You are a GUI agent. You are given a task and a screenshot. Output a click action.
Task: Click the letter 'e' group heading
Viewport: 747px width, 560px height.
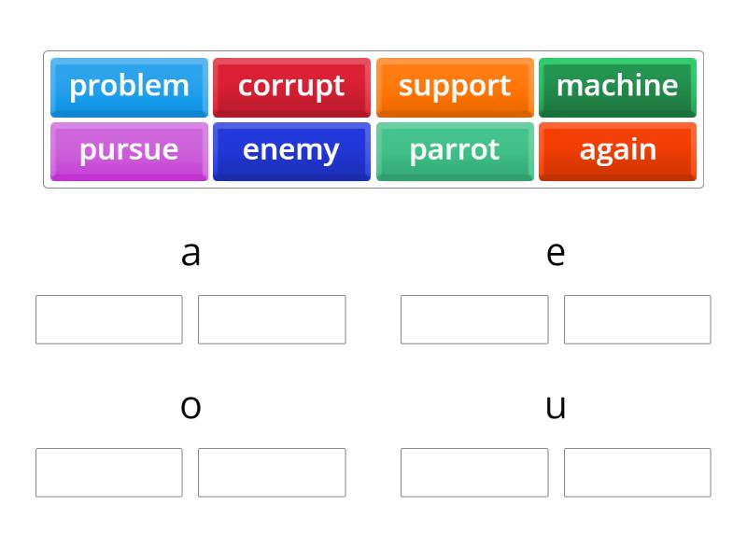[x=556, y=251]
